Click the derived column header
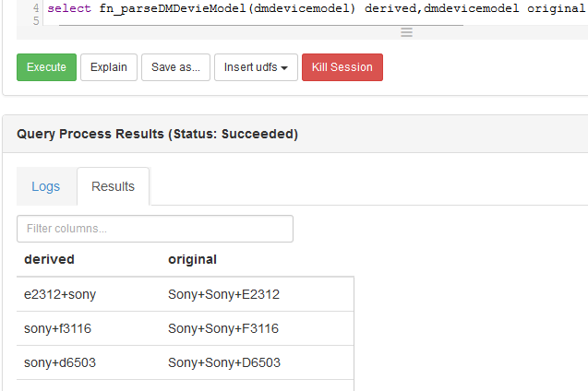This screenshot has height=391, width=588. (x=50, y=259)
